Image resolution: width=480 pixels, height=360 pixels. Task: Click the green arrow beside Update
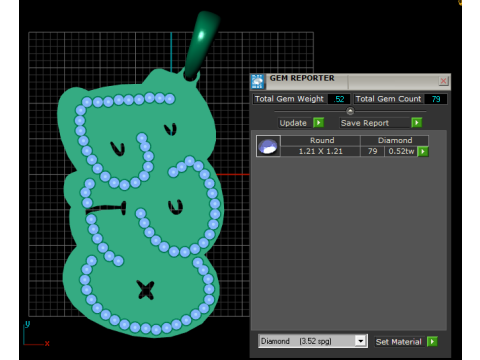click(x=318, y=123)
